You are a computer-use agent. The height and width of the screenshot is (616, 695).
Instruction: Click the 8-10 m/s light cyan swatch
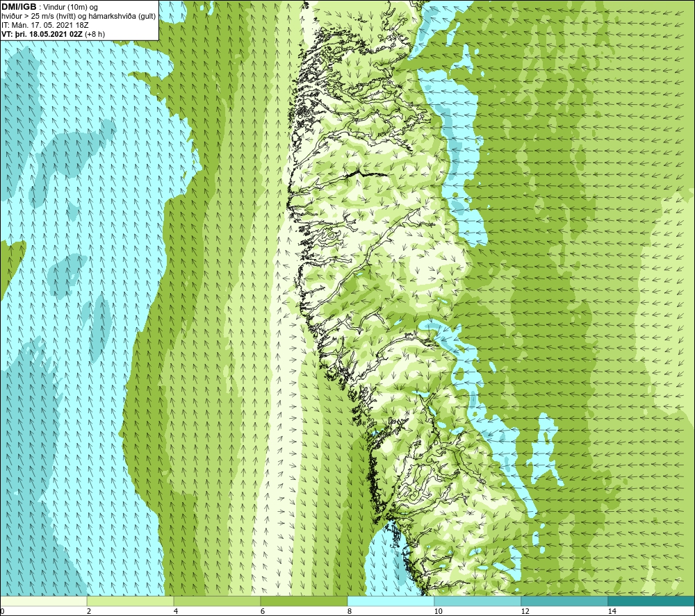click(391, 601)
